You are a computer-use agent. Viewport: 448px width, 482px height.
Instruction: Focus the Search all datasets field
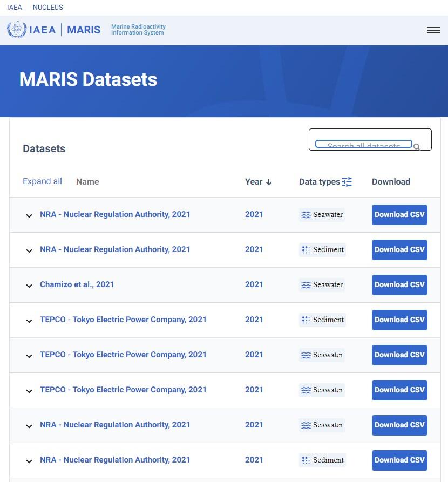(x=364, y=144)
